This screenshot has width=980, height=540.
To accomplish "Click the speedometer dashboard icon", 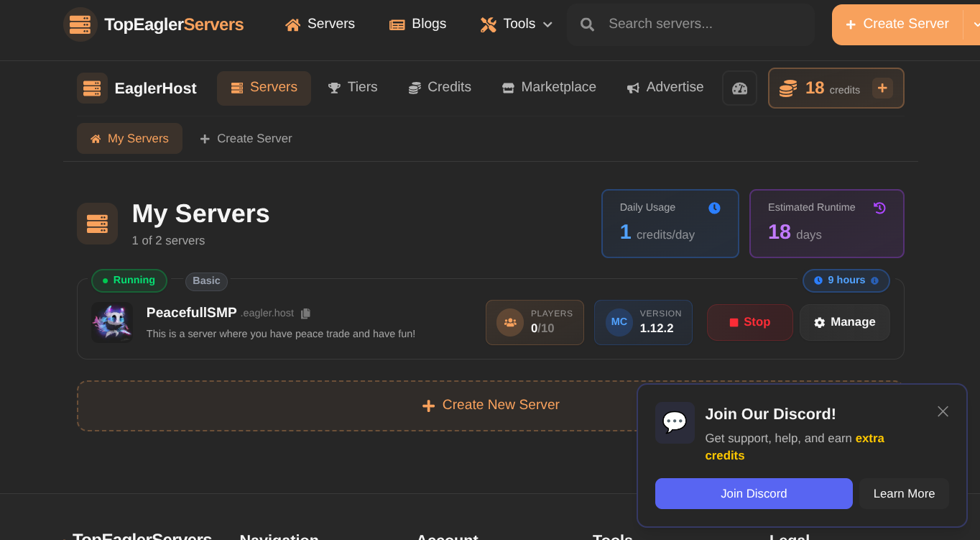I will point(739,88).
